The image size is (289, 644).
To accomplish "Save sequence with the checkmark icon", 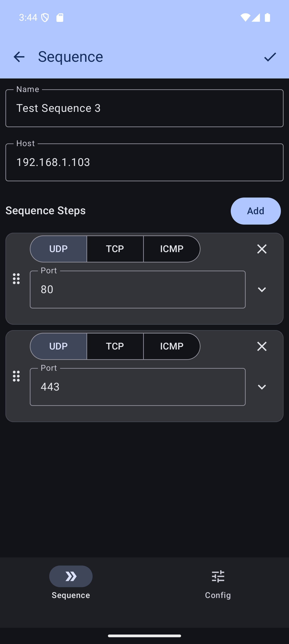I will (x=270, y=57).
